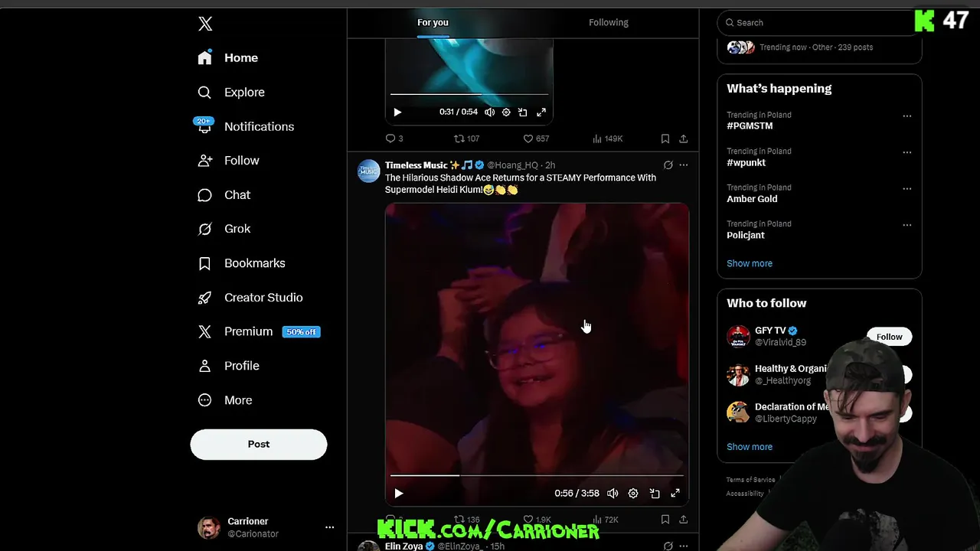This screenshot has width=980, height=551.
Task: Open Profile in sidebar
Action: click(229, 366)
